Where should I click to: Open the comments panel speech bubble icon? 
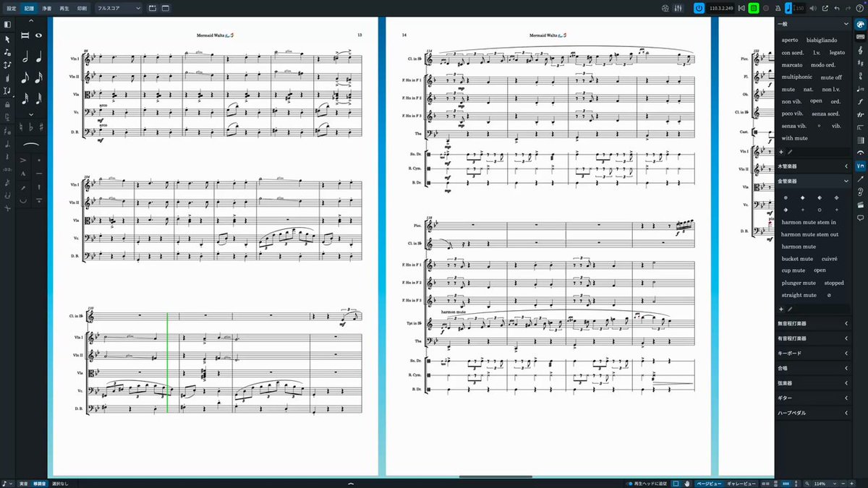point(860,216)
